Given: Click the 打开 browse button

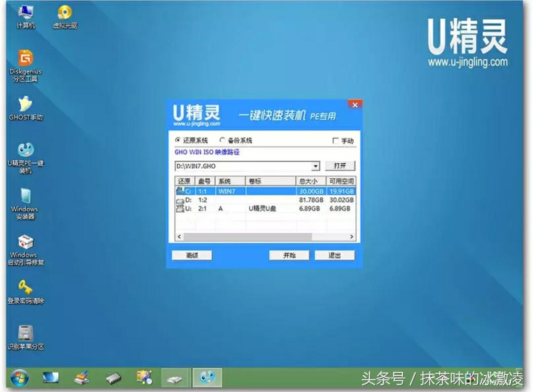Looking at the screenshot, I should [339, 166].
